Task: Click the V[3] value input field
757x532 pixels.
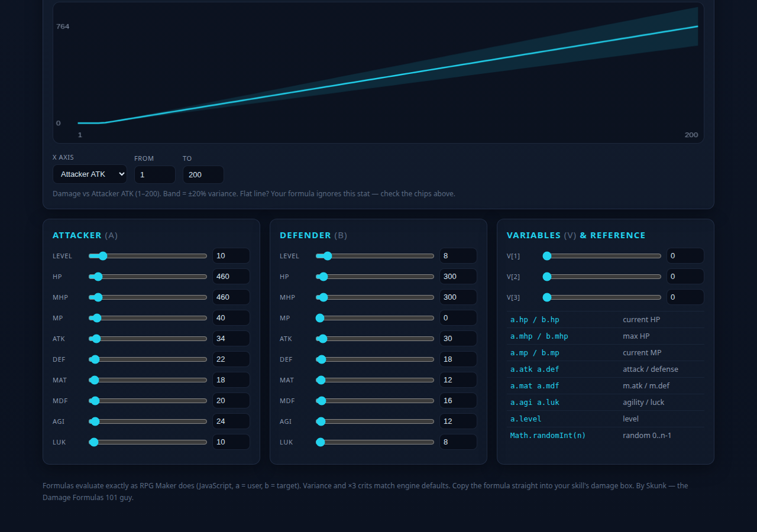Action: click(685, 297)
